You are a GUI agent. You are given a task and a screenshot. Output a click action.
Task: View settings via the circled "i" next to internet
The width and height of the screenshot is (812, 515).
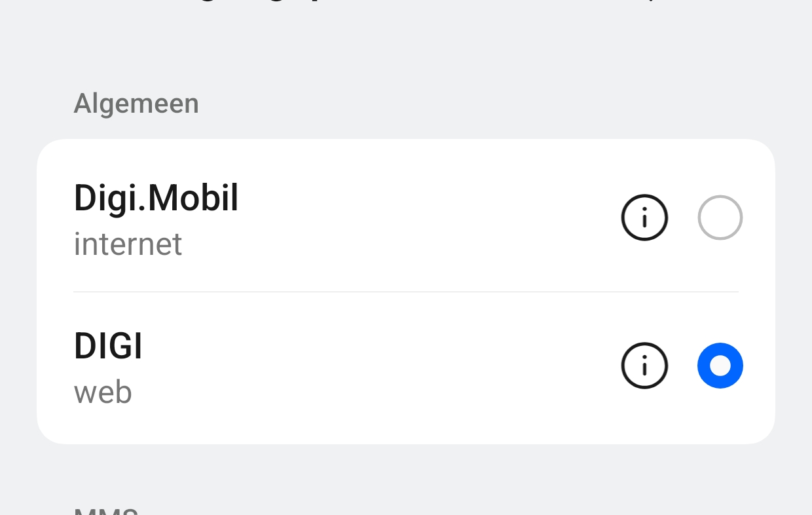pos(644,218)
